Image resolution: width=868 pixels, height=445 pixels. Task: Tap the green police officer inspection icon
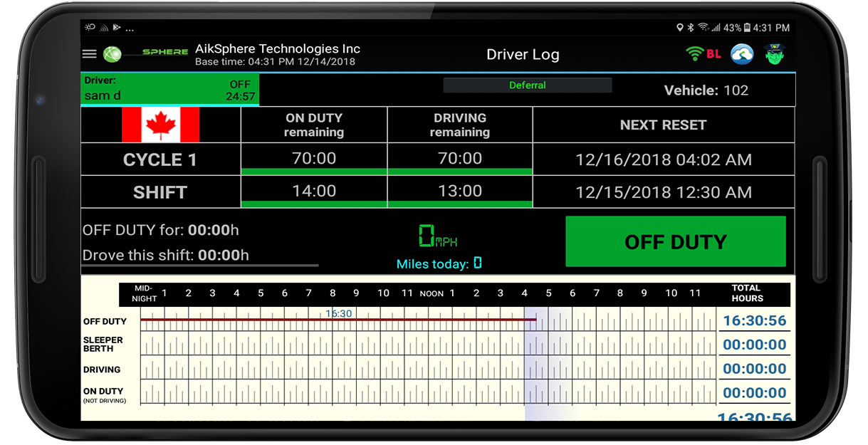click(775, 54)
